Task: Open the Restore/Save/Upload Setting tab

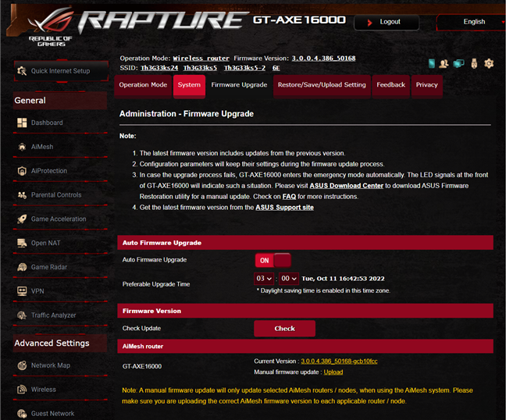Action: [x=322, y=85]
